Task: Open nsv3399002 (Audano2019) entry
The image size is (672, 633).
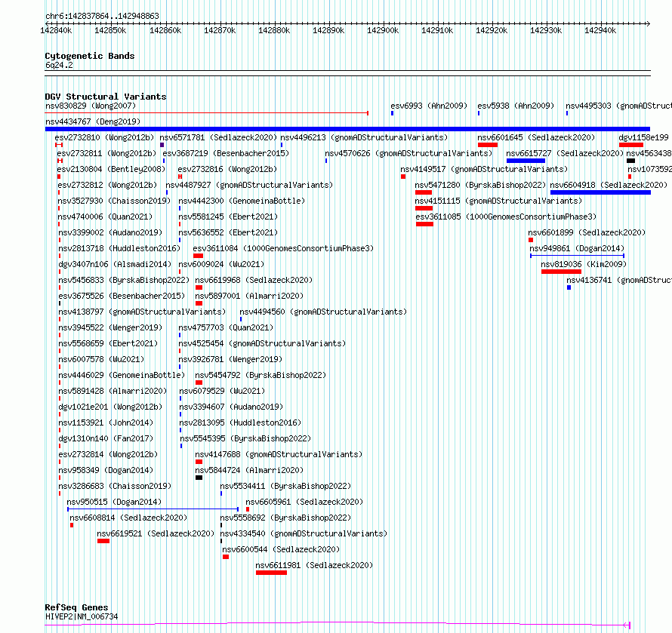Action: [109, 232]
